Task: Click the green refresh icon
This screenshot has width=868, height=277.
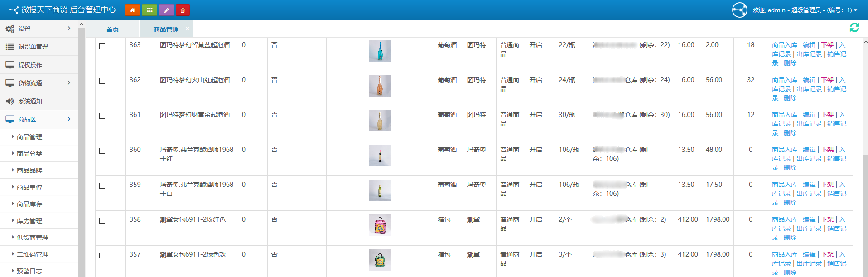Action: click(x=854, y=28)
